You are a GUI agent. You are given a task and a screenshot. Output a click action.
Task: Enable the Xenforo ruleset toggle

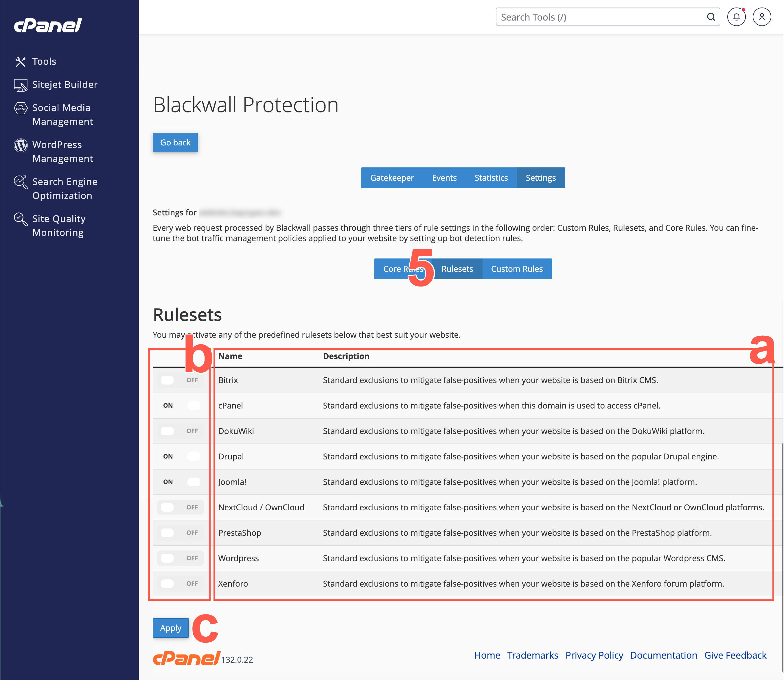pos(180,584)
